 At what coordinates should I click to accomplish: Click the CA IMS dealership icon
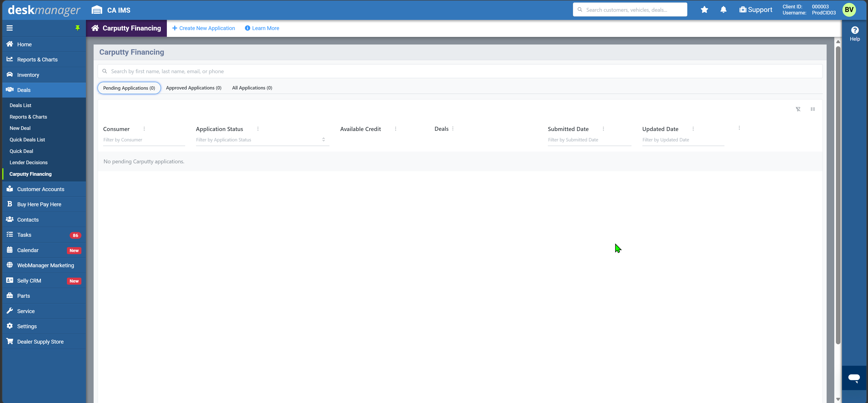pos(97,10)
